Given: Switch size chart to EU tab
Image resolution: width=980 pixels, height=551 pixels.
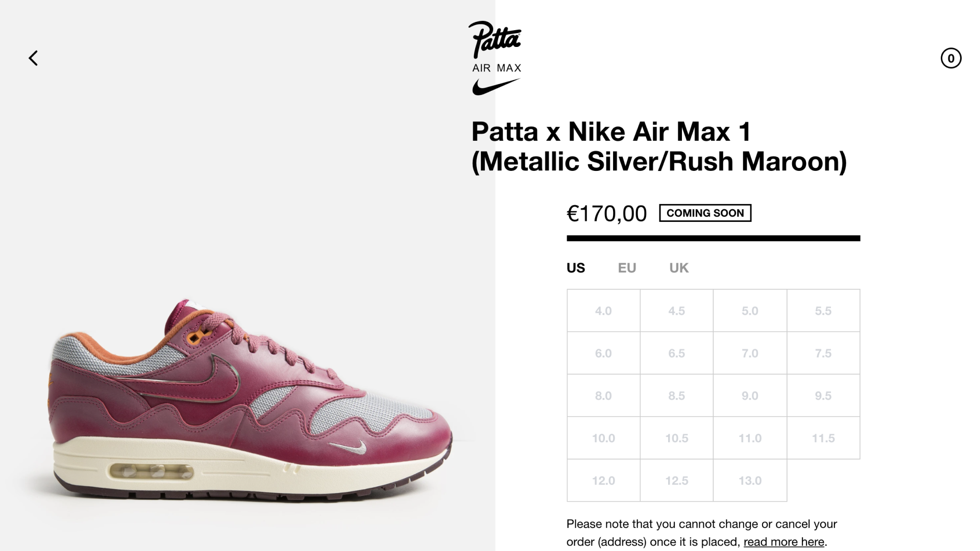Looking at the screenshot, I should 627,268.
